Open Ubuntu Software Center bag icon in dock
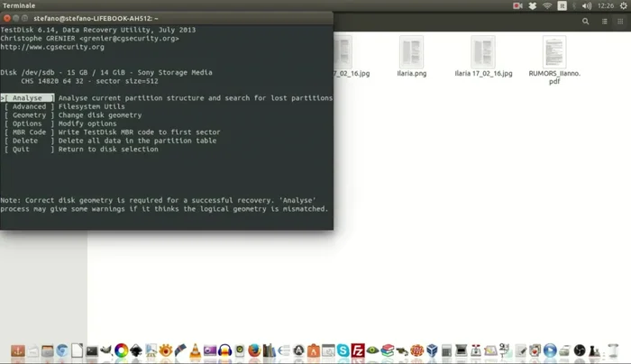 click(314, 350)
